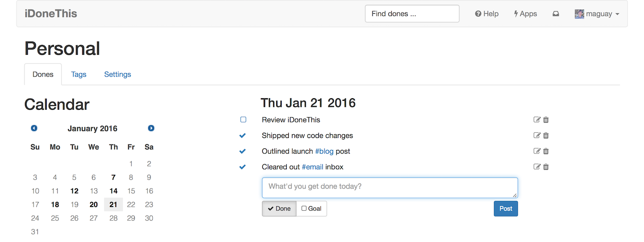Open the Settings tab
The height and width of the screenshot is (242, 644).
(118, 74)
